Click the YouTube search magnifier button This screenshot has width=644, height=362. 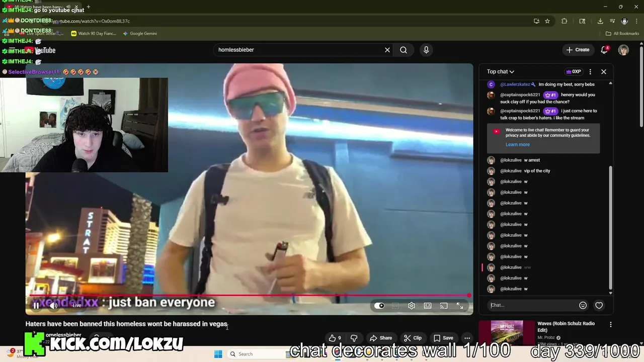tap(404, 50)
